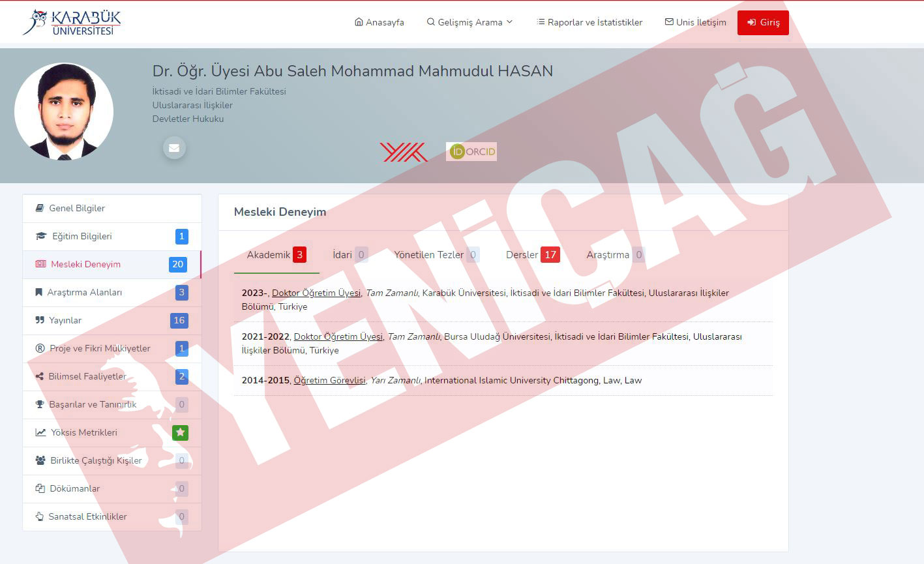Click the chart icon for Yöksis Metrikleri
This screenshot has height=564, width=924.
[40, 432]
